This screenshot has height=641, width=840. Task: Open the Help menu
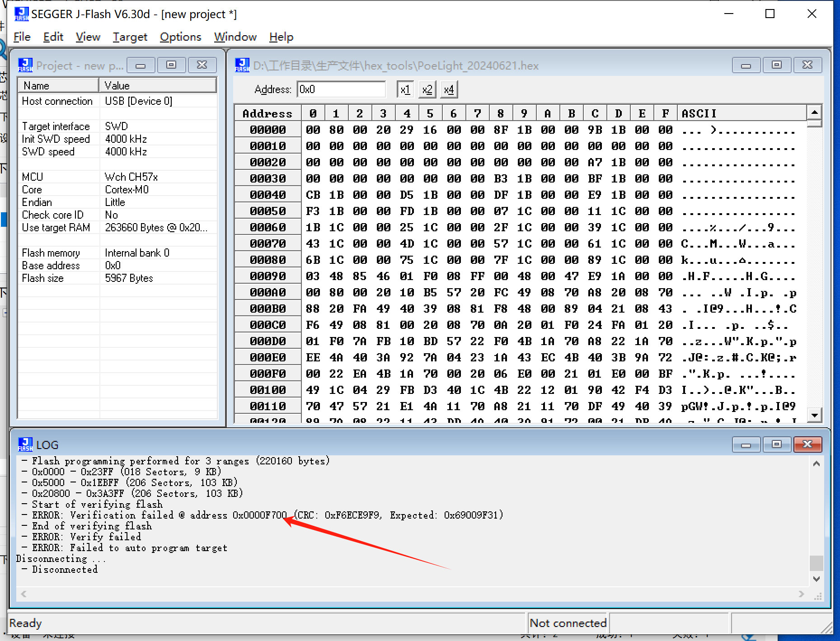coord(281,37)
